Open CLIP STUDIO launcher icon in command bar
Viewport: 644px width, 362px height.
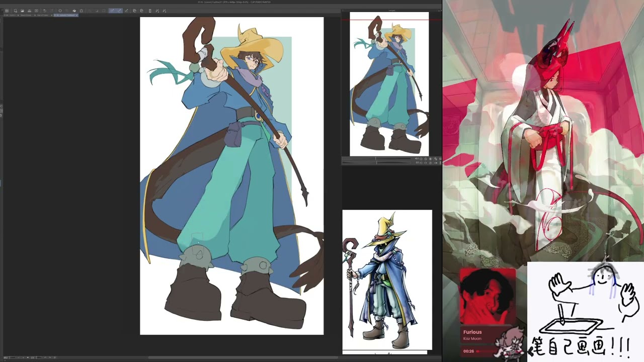[x=7, y=11]
